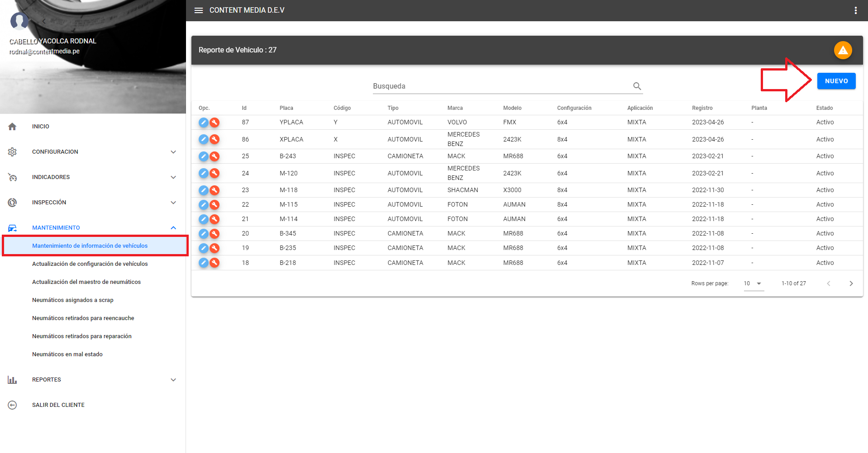
Task: Click the three-dot more options icon
Action: click(855, 10)
